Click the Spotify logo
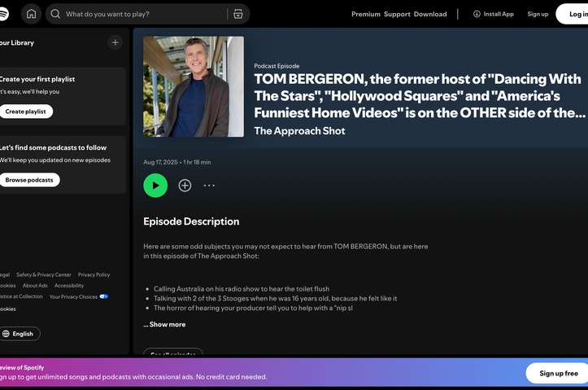The height and width of the screenshot is (390, 588). coord(3,15)
